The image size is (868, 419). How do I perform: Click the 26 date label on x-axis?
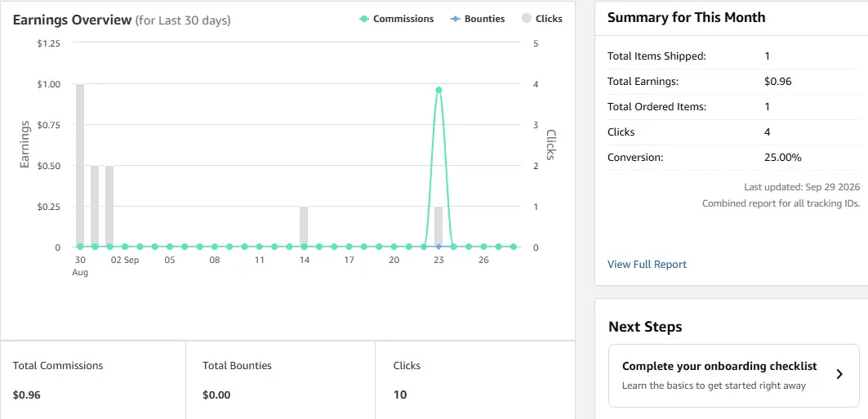(x=483, y=261)
